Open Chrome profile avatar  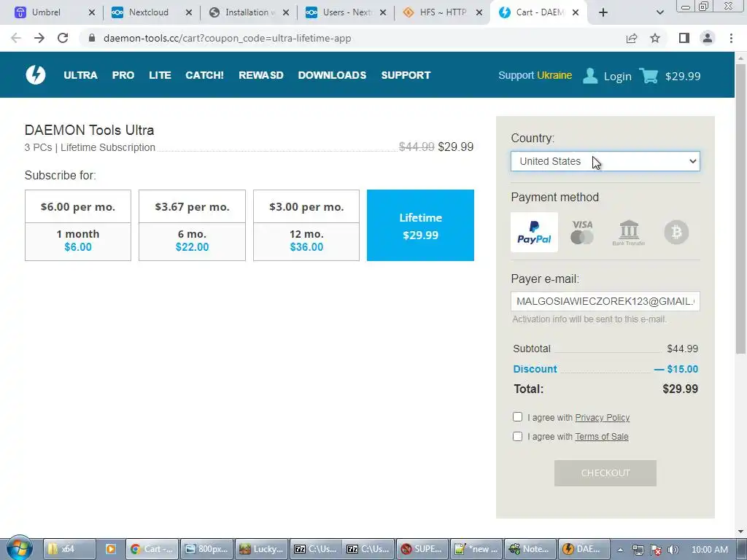708,38
